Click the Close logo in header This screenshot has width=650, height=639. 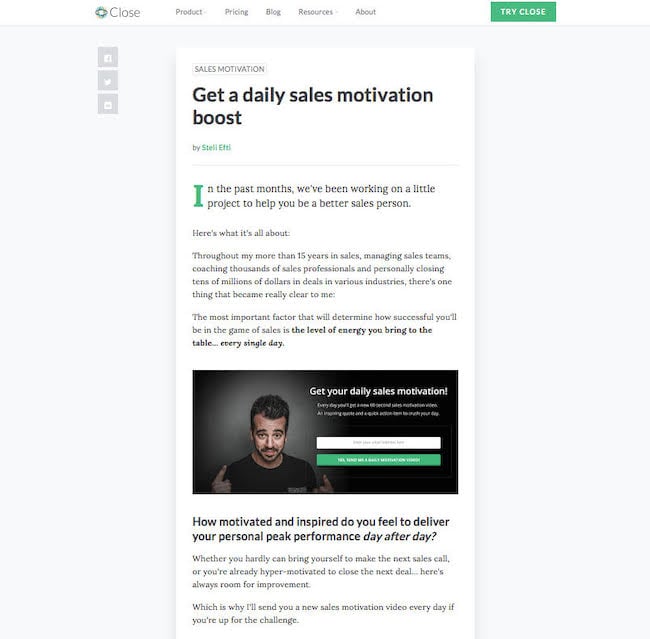[x=118, y=12]
